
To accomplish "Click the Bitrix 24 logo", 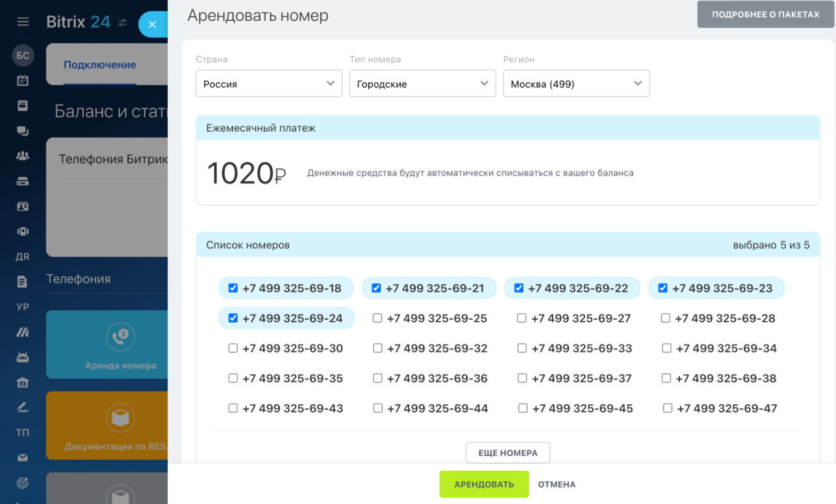I will click(x=78, y=22).
